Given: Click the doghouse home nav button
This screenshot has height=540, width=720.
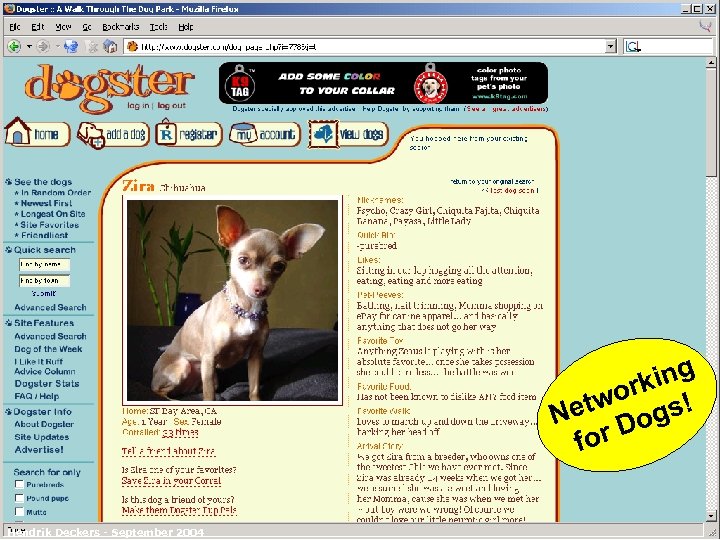Looking at the screenshot, I should tap(37, 133).
